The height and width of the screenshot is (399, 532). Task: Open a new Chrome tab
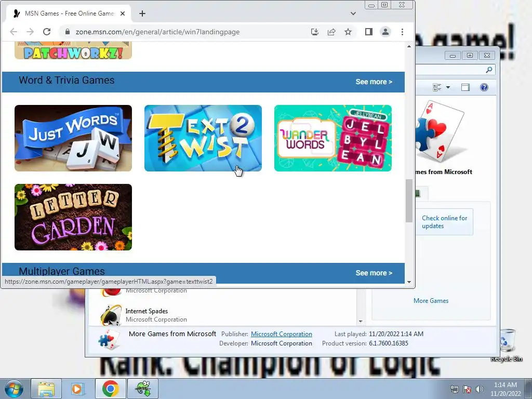(x=142, y=14)
